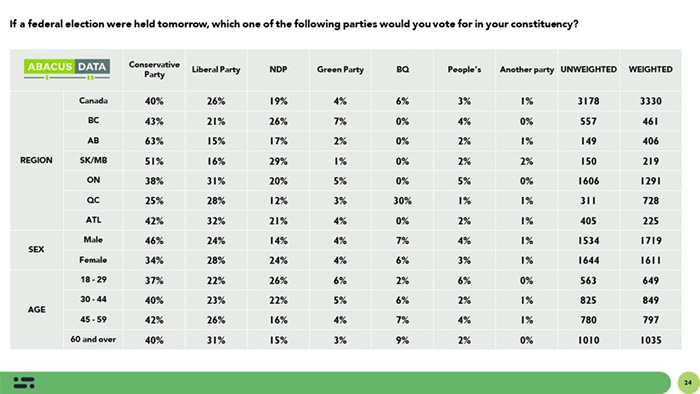Screen dimensions: 700x394
Task: Select the Liberal Party column header
Action: [x=216, y=70]
